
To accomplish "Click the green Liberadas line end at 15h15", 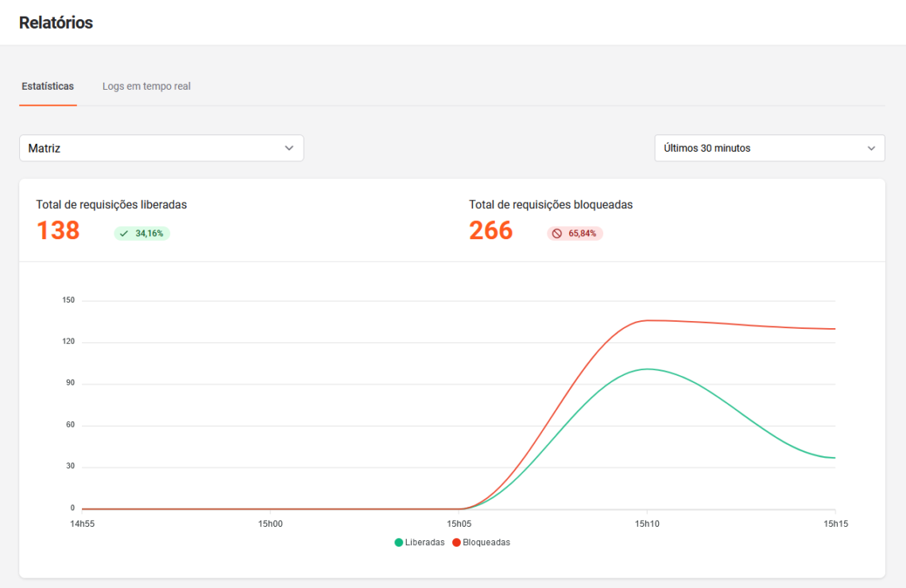I will point(835,458).
